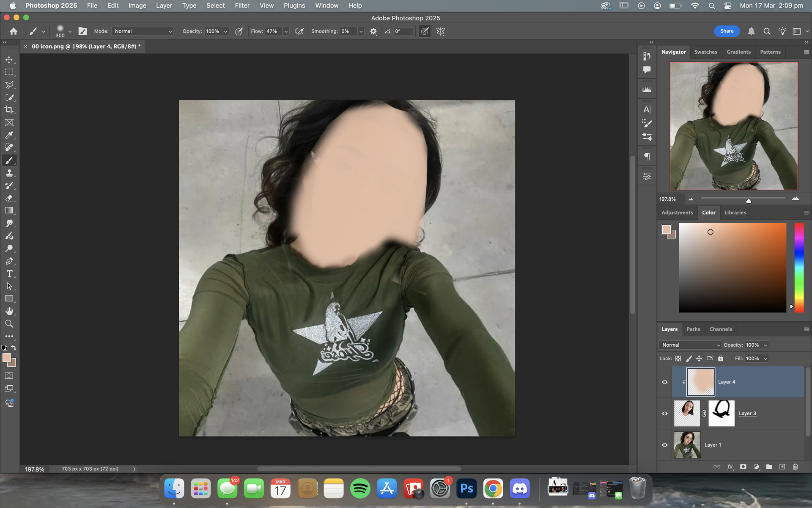Open the brush Mode dropdown
Image resolution: width=812 pixels, height=508 pixels.
[x=143, y=31]
